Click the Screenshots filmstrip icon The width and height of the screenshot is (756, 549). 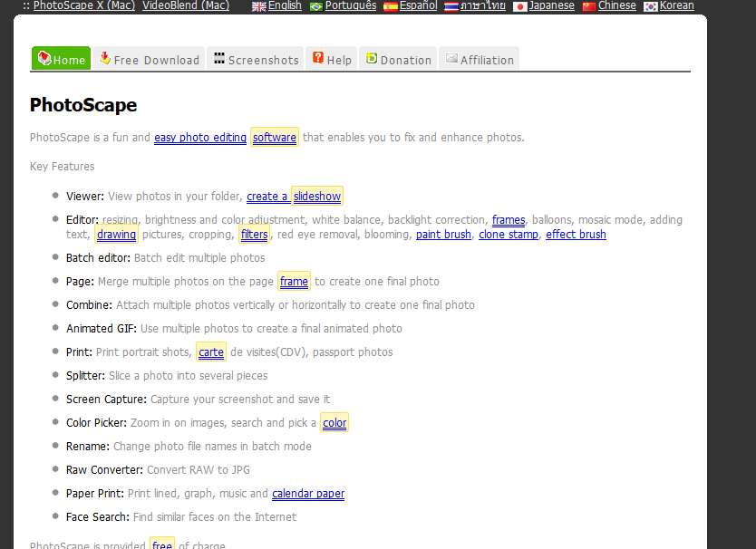[218, 58]
